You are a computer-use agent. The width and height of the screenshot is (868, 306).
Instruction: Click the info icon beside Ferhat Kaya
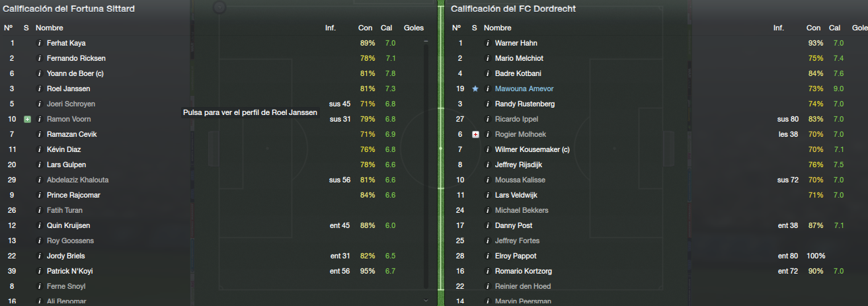pos(39,43)
